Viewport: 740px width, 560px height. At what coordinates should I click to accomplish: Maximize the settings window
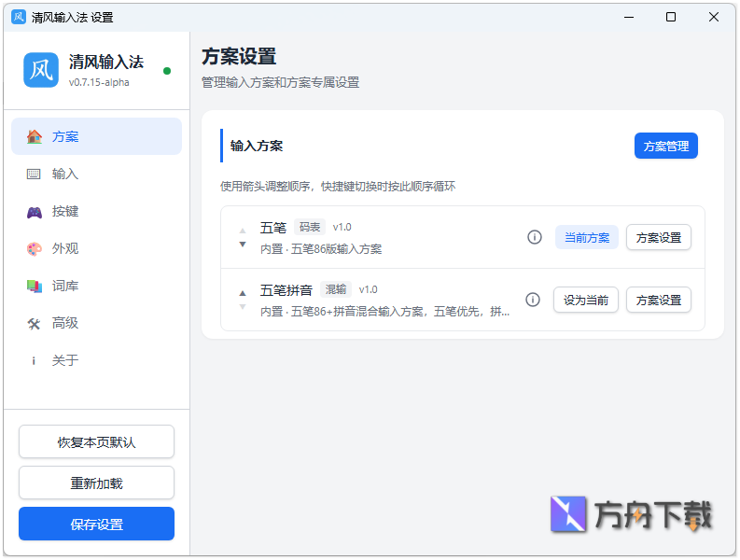point(671,17)
